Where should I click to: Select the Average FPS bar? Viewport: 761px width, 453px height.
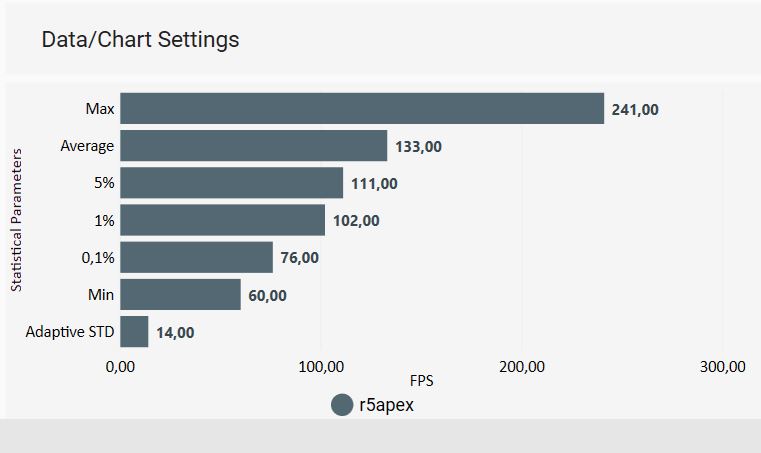(x=253, y=146)
